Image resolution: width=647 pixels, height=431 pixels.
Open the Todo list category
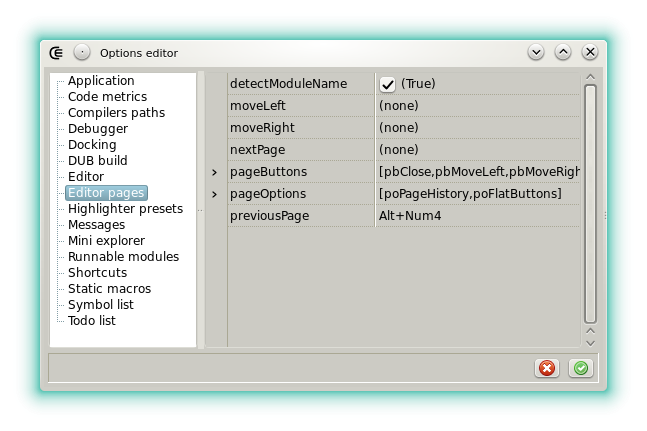click(x=91, y=321)
